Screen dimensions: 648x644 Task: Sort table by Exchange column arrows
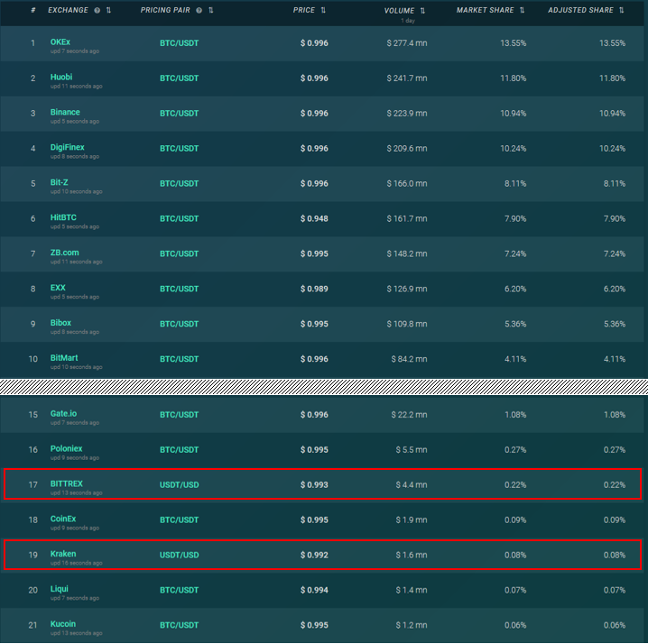click(x=108, y=10)
